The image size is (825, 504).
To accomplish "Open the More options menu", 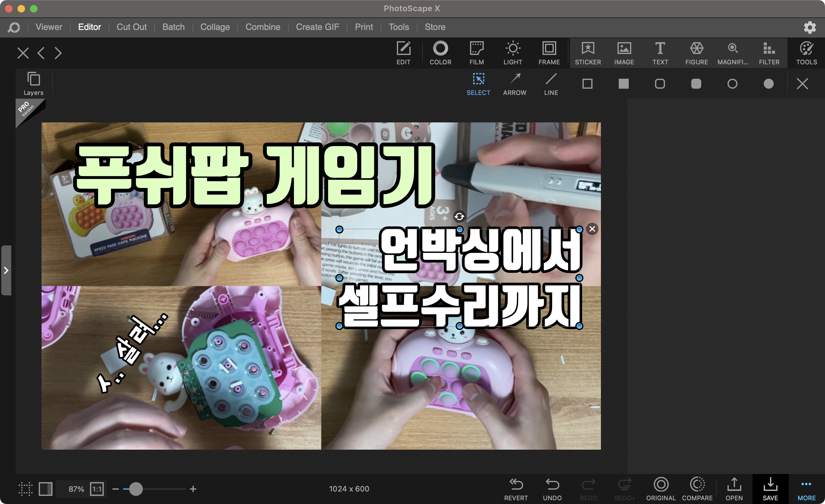I will coord(806,489).
